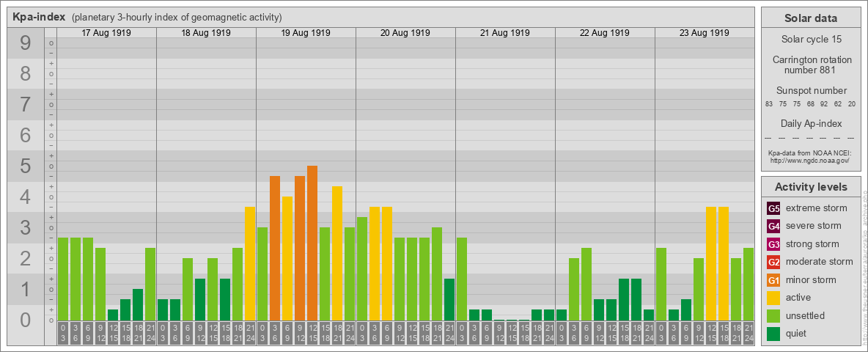Click the 'Kpa-index' chart title
Image resolution: width=868 pixels, height=352 pixels.
(x=40, y=17)
